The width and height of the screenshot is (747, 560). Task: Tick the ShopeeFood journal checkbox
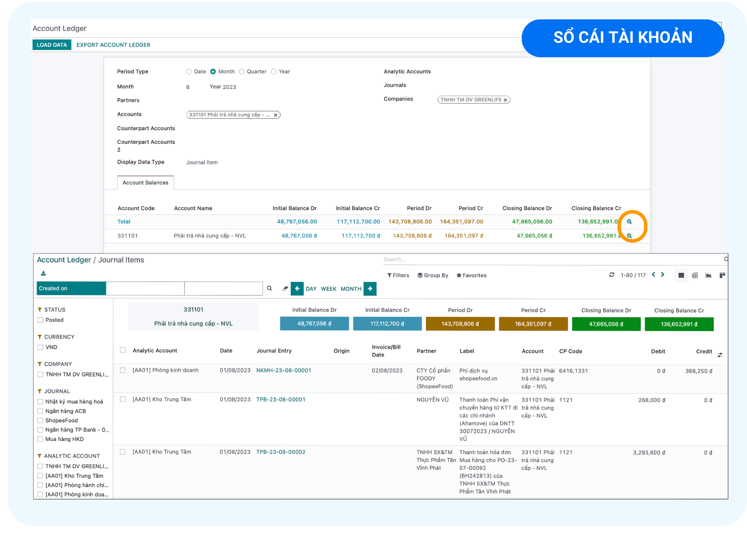click(40, 420)
